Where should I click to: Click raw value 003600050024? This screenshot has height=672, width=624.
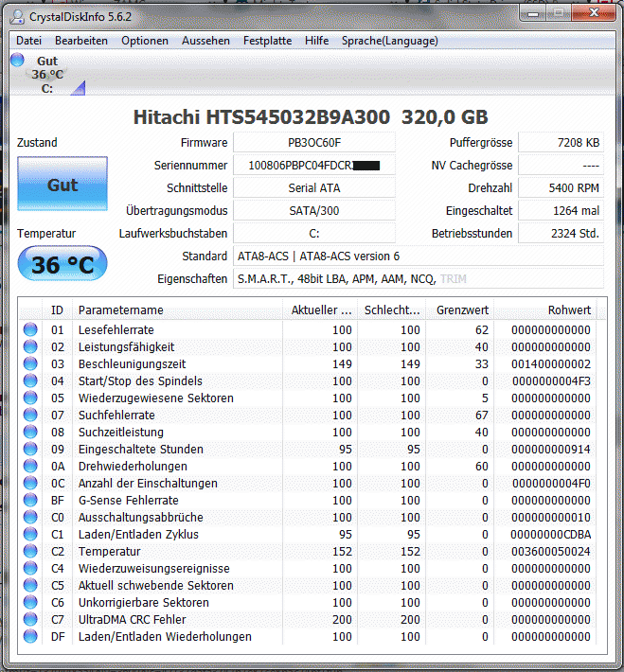tap(551, 552)
